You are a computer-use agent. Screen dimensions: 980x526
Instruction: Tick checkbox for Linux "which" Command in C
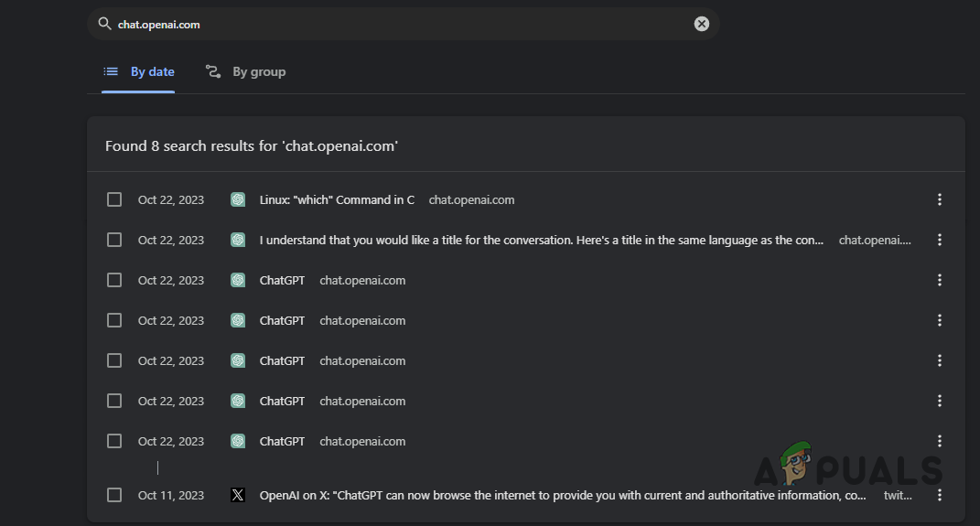pyautogui.click(x=114, y=199)
